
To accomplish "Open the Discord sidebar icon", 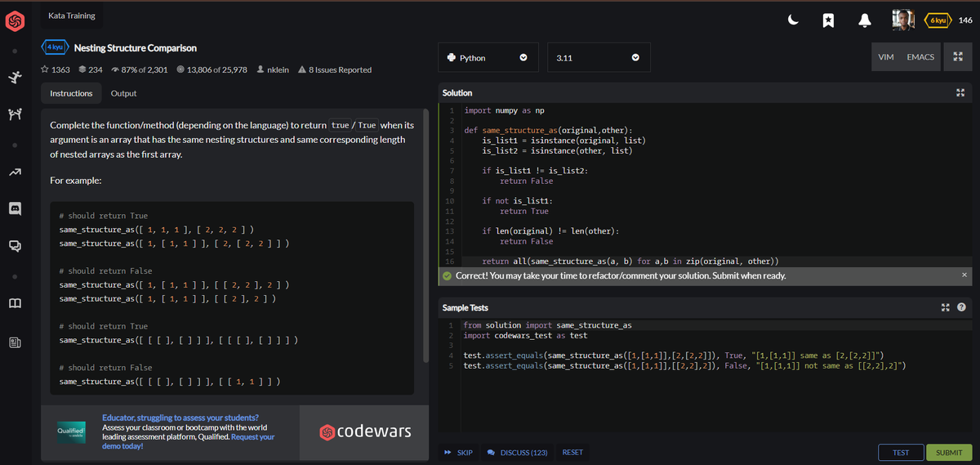I will coord(15,208).
